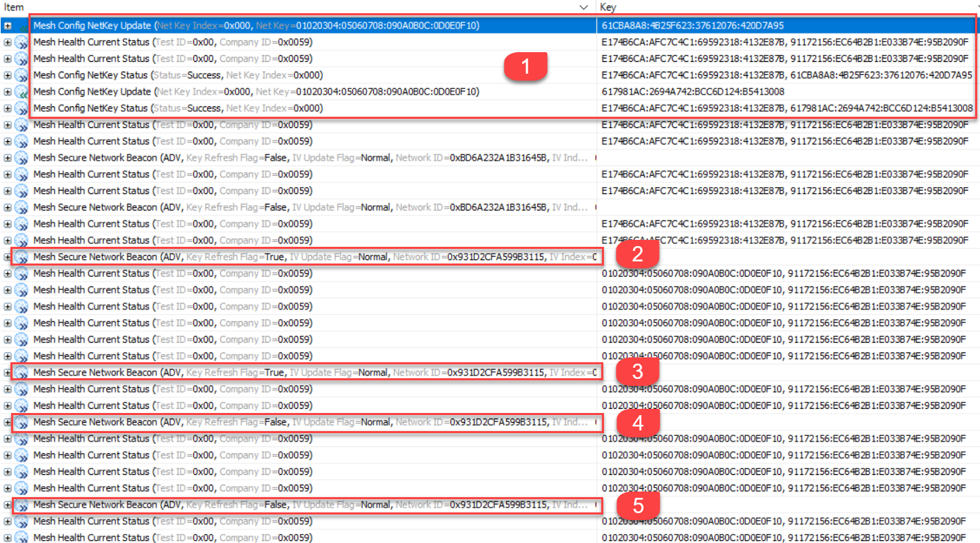Expand the highlighted Mesh Config NetKey Update row
The width and height of the screenshot is (980, 543).
(8, 26)
